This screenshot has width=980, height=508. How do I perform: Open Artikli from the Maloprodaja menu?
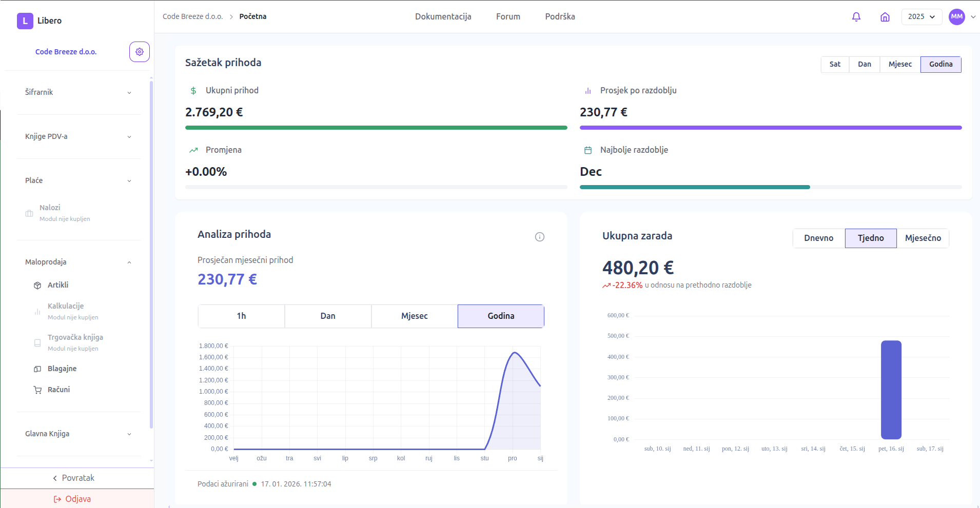tap(57, 285)
